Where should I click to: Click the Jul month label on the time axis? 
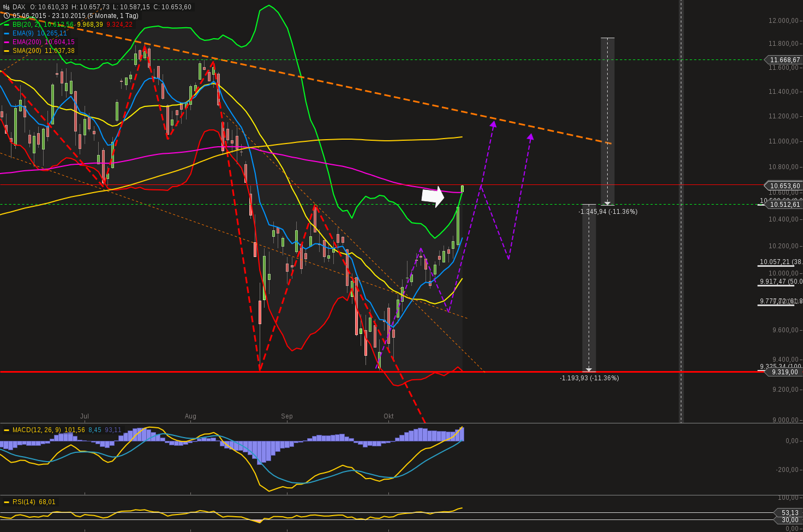(x=85, y=416)
